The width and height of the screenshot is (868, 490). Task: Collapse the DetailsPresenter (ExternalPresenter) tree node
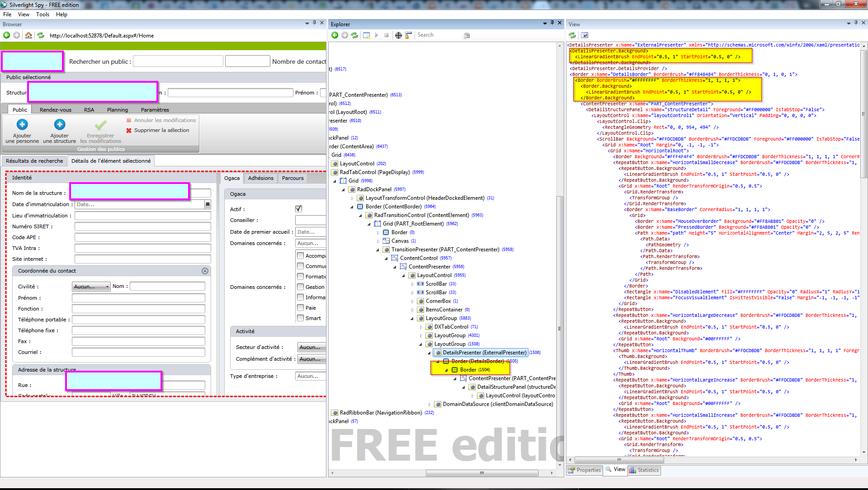tap(429, 353)
